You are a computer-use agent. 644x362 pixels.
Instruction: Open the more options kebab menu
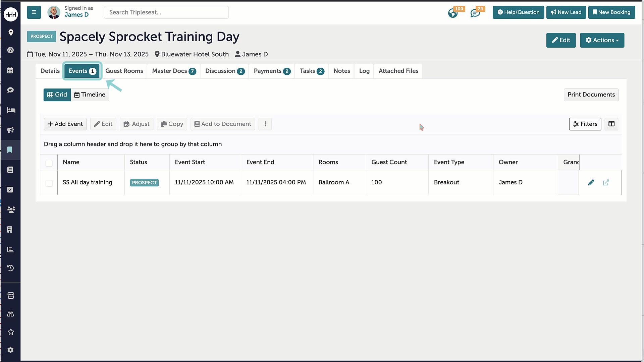(265, 124)
